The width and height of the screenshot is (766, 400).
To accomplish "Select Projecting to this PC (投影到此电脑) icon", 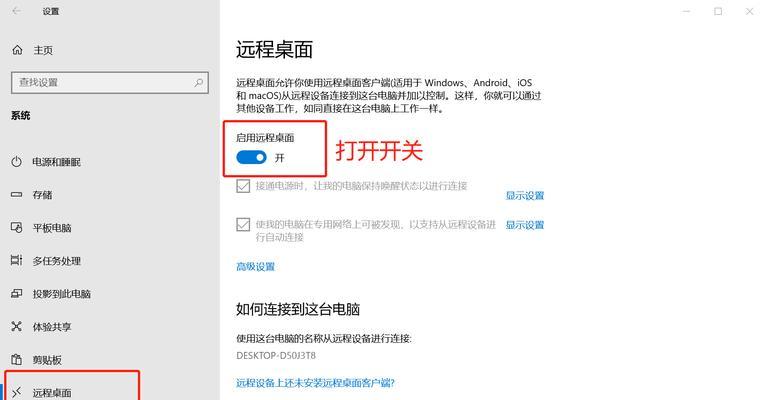I will (x=17, y=294).
